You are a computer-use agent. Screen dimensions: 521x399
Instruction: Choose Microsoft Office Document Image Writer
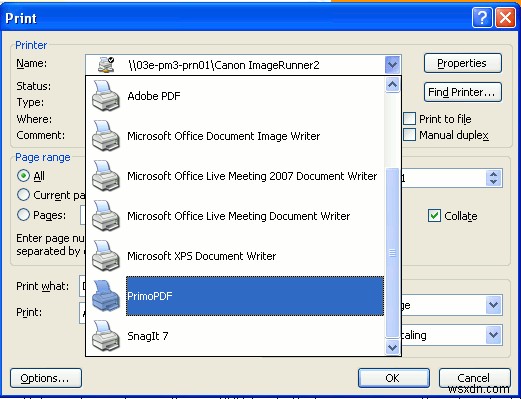[235, 136]
